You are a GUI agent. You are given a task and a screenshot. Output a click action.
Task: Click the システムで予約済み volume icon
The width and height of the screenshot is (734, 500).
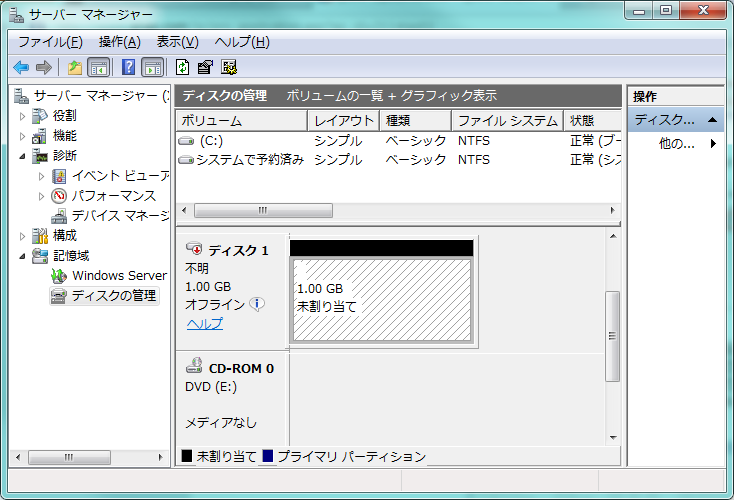[x=186, y=160]
